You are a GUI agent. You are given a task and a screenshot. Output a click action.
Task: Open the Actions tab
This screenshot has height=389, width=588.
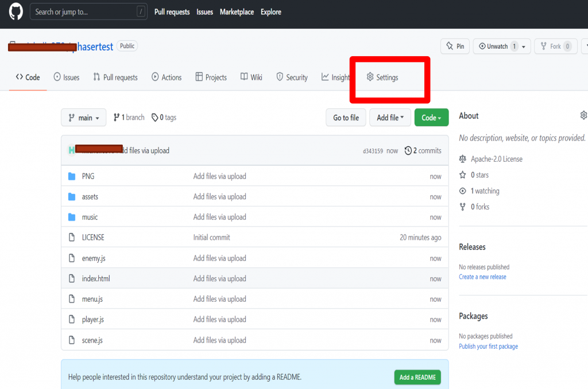point(167,77)
